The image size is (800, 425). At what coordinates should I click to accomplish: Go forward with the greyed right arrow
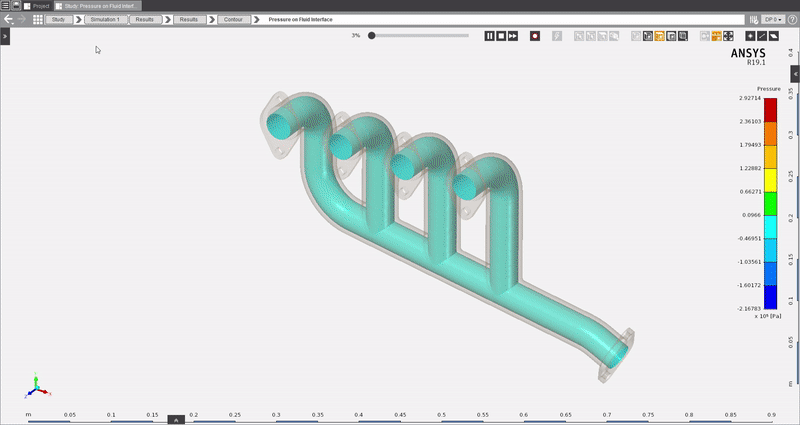coord(21,19)
